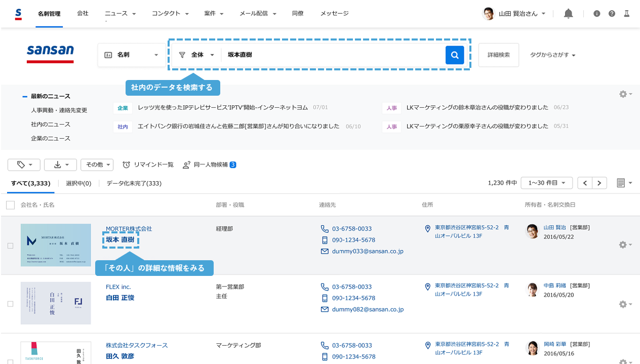Select 企業のニュース category
This screenshot has width=640, height=364.
pos(50,138)
